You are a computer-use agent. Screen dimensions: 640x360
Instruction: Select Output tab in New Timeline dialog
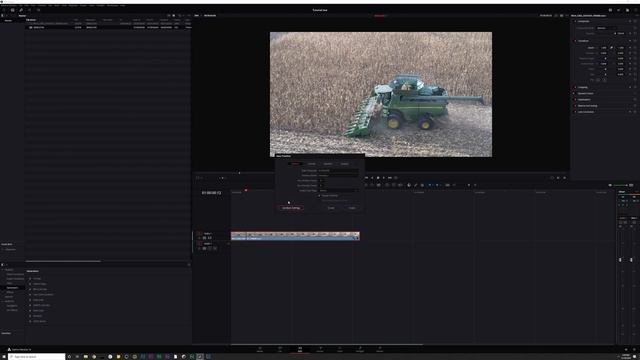[x=344, y=164]
